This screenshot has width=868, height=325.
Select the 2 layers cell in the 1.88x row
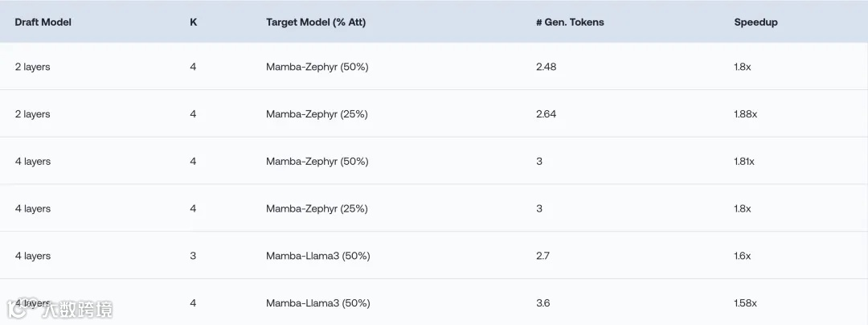[x=32, y=114]
